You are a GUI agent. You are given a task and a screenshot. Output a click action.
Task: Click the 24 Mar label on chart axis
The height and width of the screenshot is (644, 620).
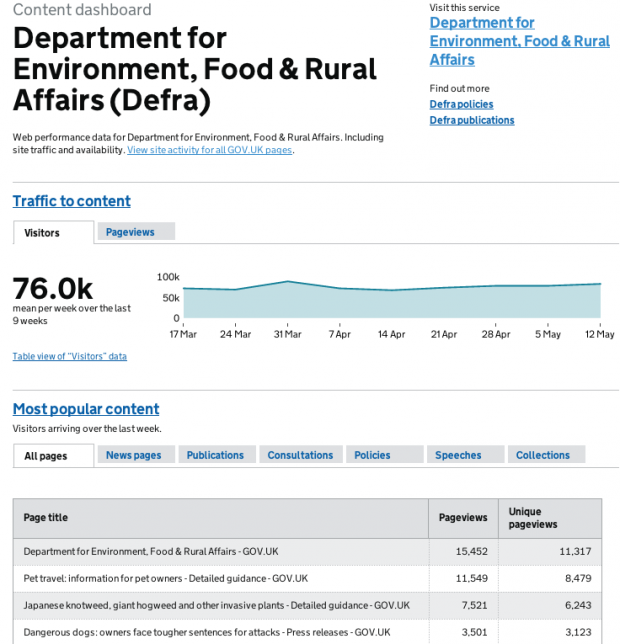[235, 334]
